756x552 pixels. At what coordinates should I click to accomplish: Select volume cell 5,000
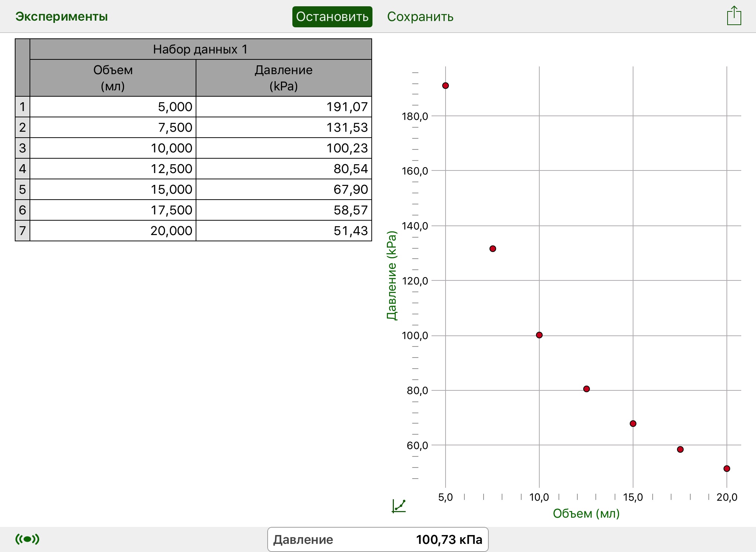coord(113,107)
